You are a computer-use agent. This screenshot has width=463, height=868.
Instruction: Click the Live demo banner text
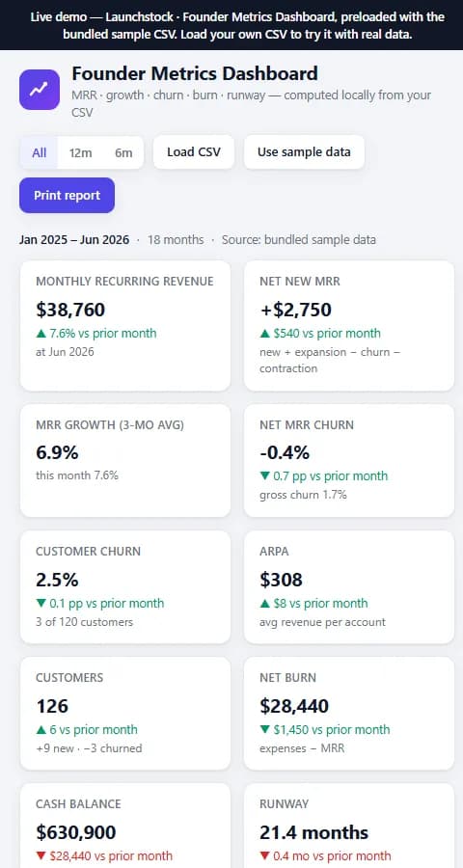pos(237,25)
